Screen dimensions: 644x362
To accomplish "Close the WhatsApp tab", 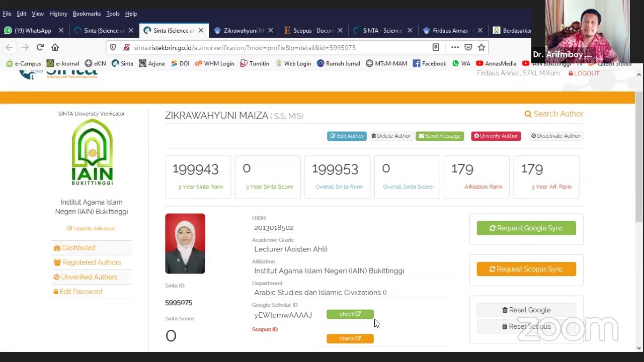I will (x=61, y=31).
